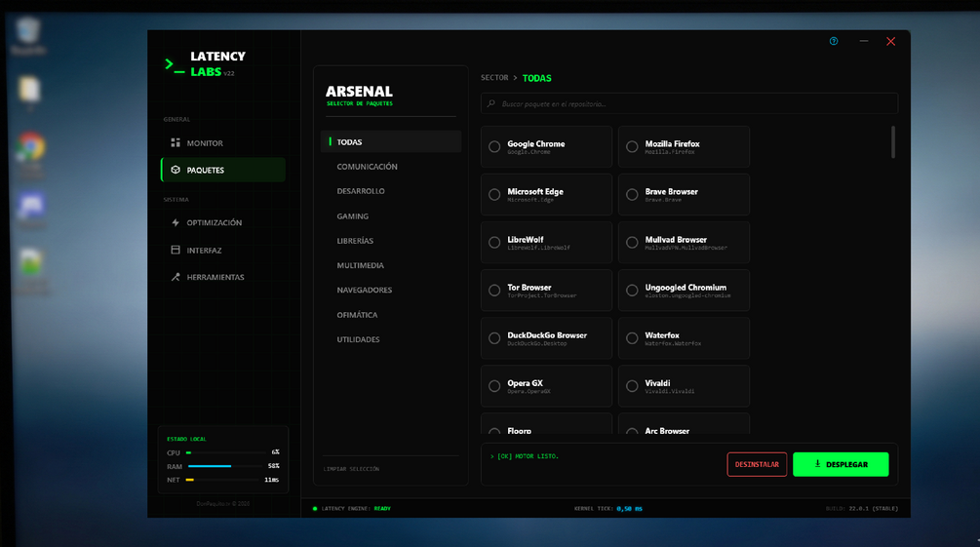Select the Ofimática category

[x=391, y=315]
